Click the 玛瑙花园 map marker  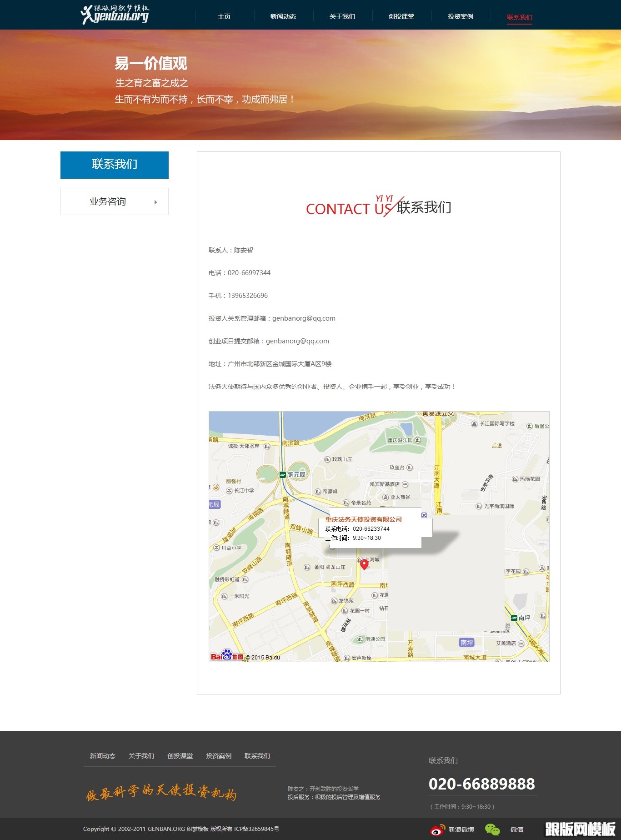pos(515,479)
